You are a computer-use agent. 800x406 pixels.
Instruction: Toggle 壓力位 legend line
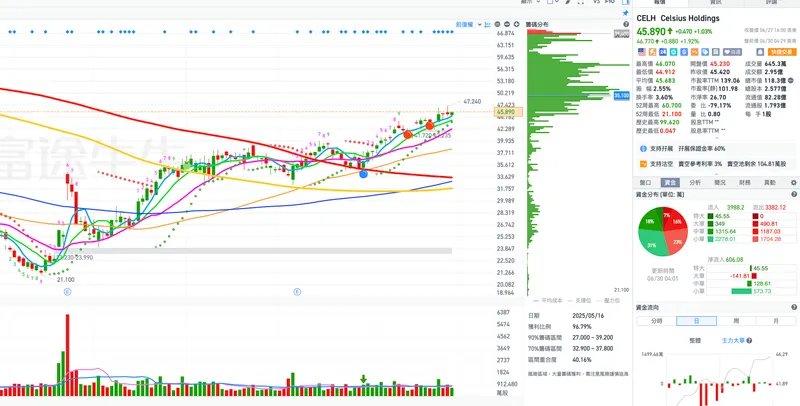[x=608, y=301]
